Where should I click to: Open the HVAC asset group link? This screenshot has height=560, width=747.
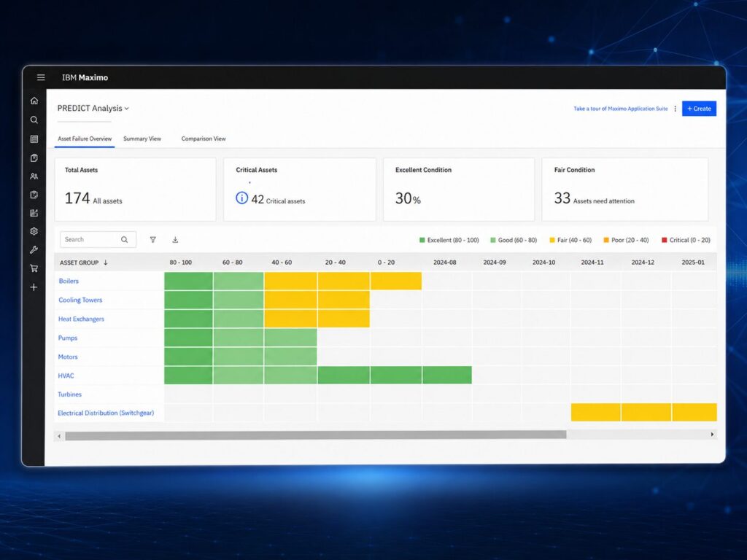[66, 376]
